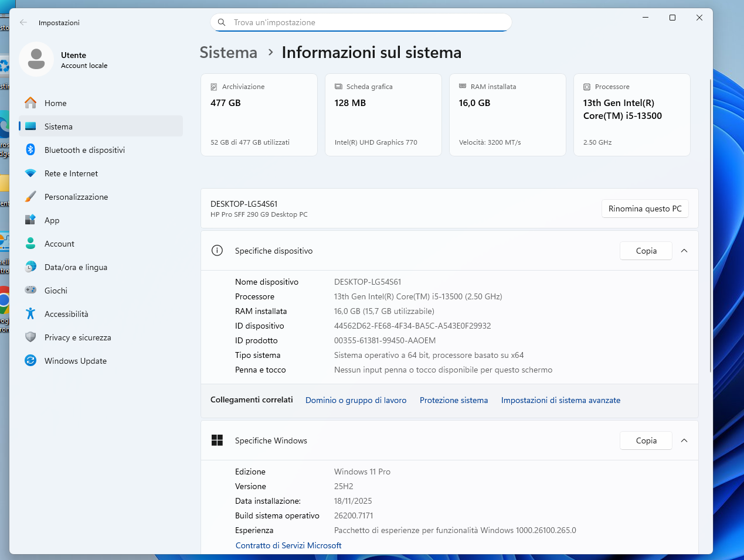
Task: Collapse the Specifiche Windows section chevron
Action: [x=684, y=441]
